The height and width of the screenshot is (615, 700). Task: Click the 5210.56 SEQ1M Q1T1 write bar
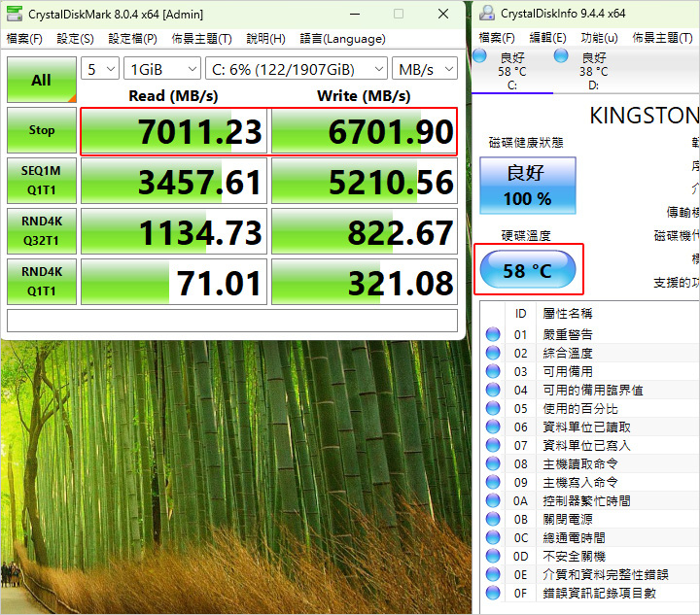click(x=365, y=181)
